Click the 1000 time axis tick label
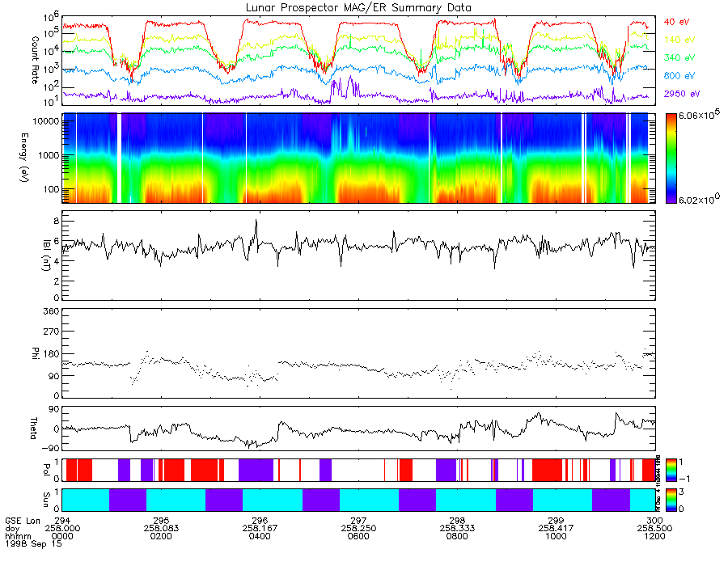 coord(556,536)
